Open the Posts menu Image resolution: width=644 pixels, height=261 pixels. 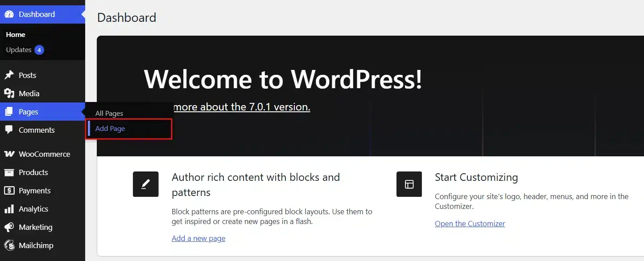[42, 75]
